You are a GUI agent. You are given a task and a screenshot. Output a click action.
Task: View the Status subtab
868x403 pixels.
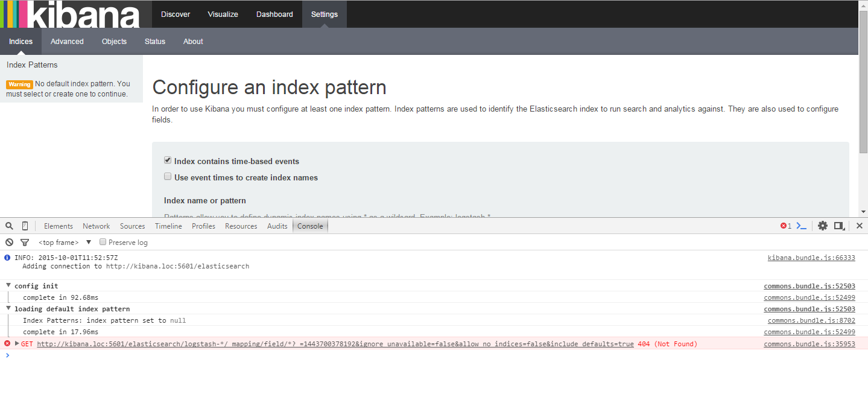tap(155, 41)
